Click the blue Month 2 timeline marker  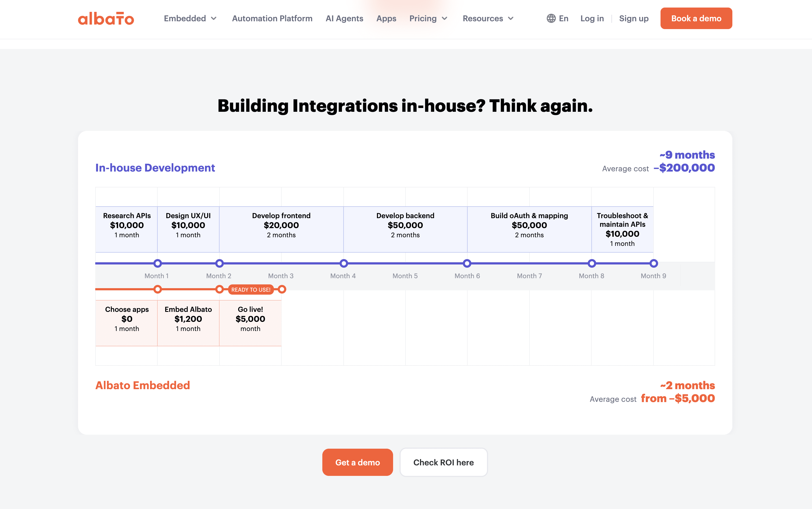click(x=219, y=263)
